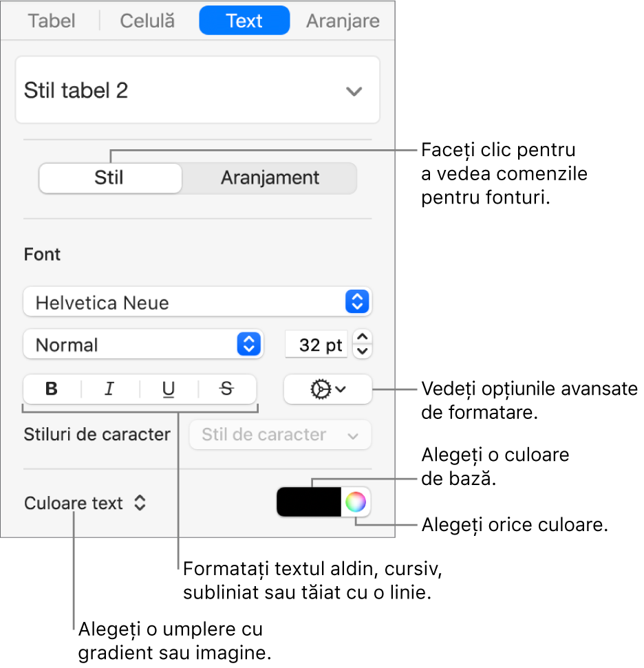Switch to the Stil segment

point(110,177)
